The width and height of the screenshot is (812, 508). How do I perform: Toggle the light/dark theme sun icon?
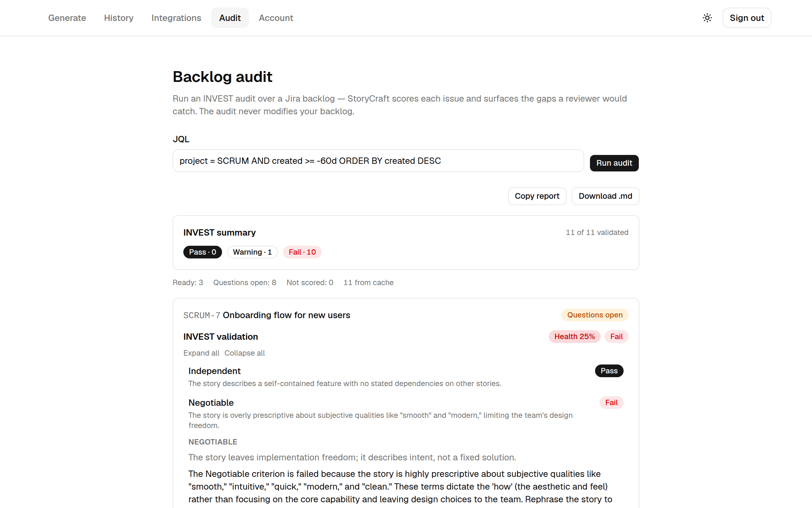tap(707, 18)
